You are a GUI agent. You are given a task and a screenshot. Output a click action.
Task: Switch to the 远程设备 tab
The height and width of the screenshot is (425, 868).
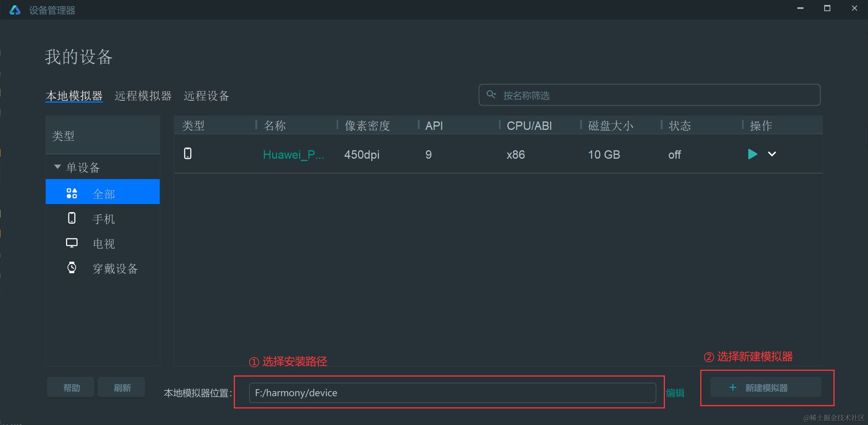tap(206, 96)
